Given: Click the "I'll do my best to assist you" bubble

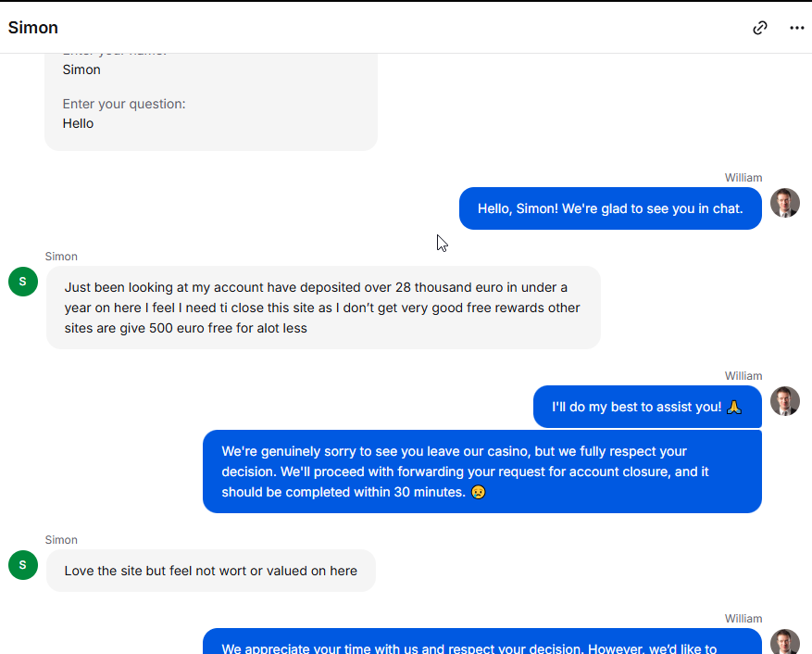Looking at the screenshot, I should click(647, 407).
